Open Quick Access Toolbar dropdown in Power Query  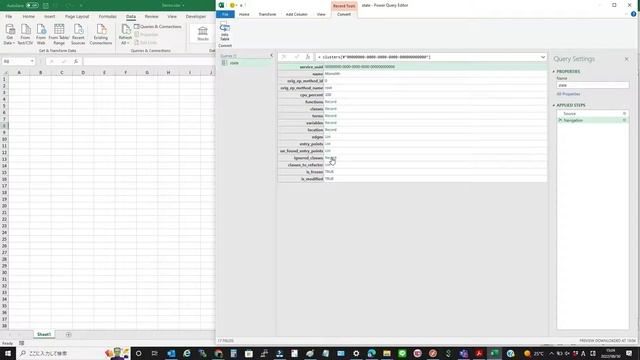tap(241, 5)
